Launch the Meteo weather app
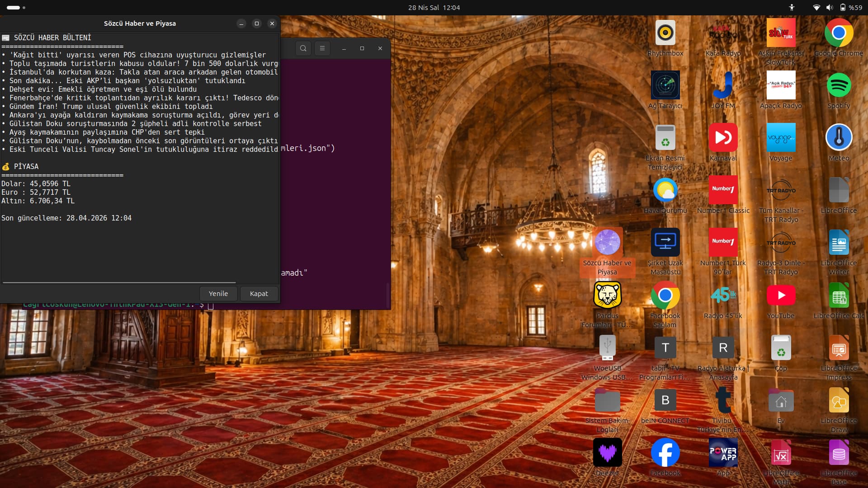The height and width of the screenshot is (488, 868). 839,138
